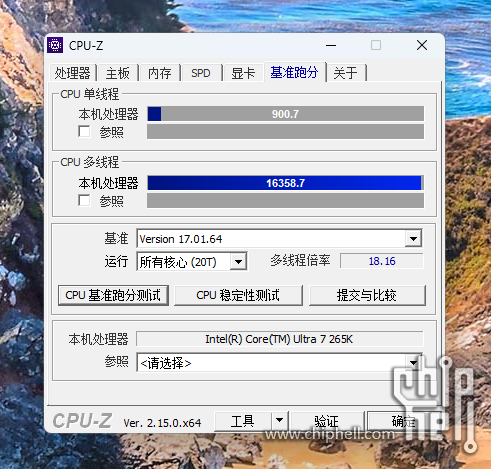Click the CPU-Z logo at bottom left
The height and width of the screenshot is (469, 491).
click(x=82, y=421)
